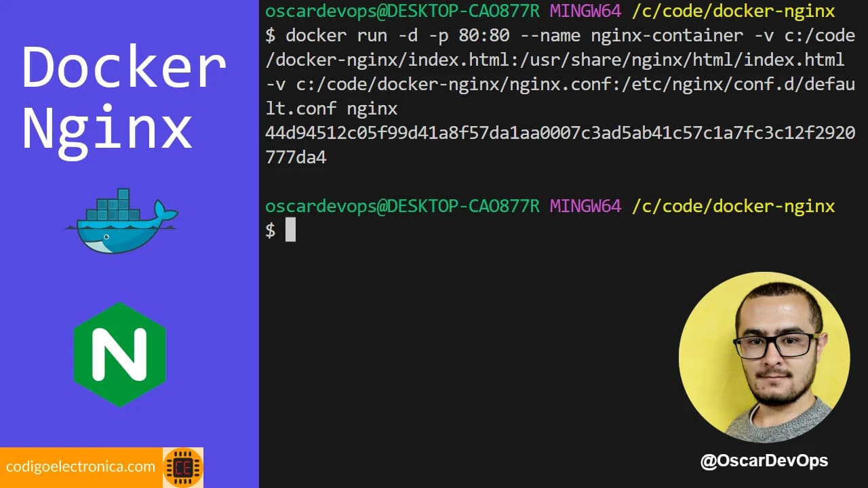Screen dimensions: 868x488
Task: Open the codigoelectronica.com link
Action: [81, 466]
